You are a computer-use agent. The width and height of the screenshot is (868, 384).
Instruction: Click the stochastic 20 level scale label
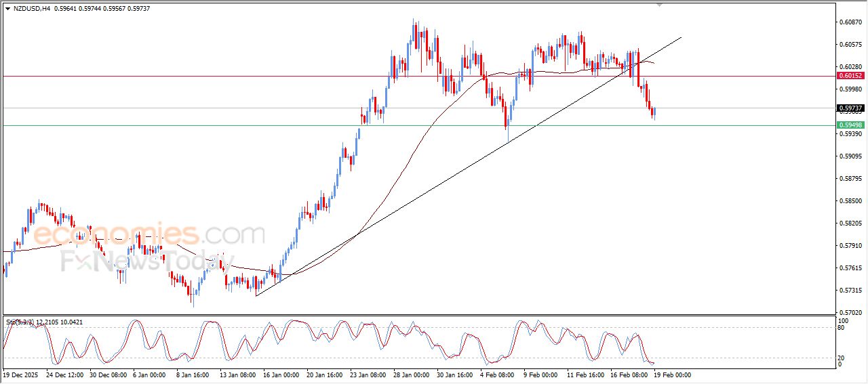pyautogui.click(x=843, y=358)
